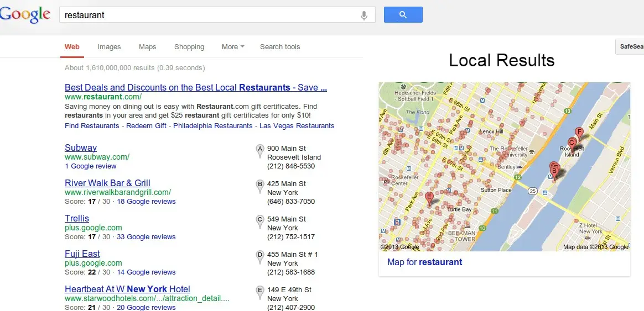Image resolution: width=644 pixels, height=311 pixels.
Task: Click the About 1,610,000,000 results count
Action: (x=134, y=68)
